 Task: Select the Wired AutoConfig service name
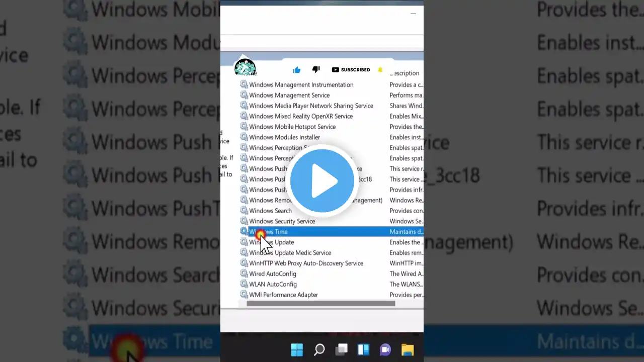[x=273, y=274]
